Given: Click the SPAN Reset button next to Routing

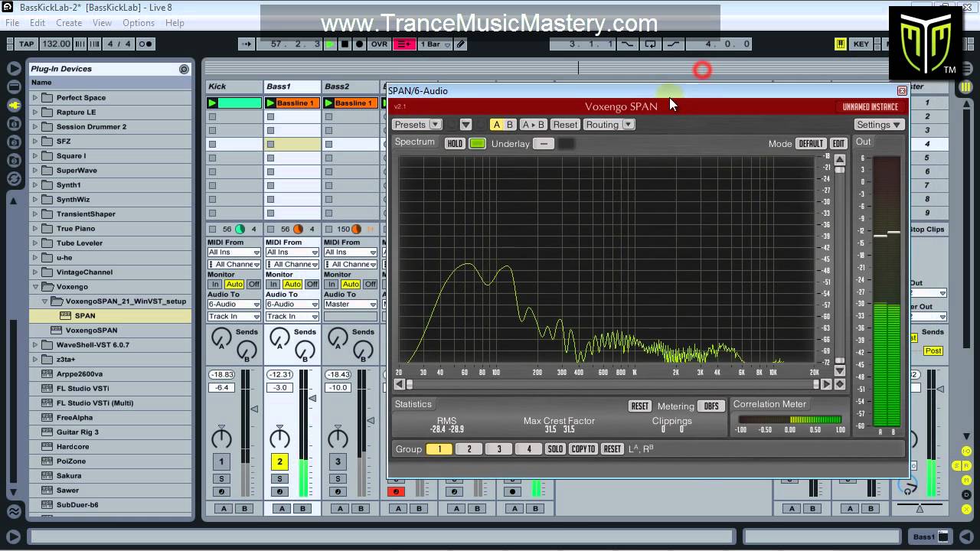Looking at the screenshot, I should tap(565, 125).
